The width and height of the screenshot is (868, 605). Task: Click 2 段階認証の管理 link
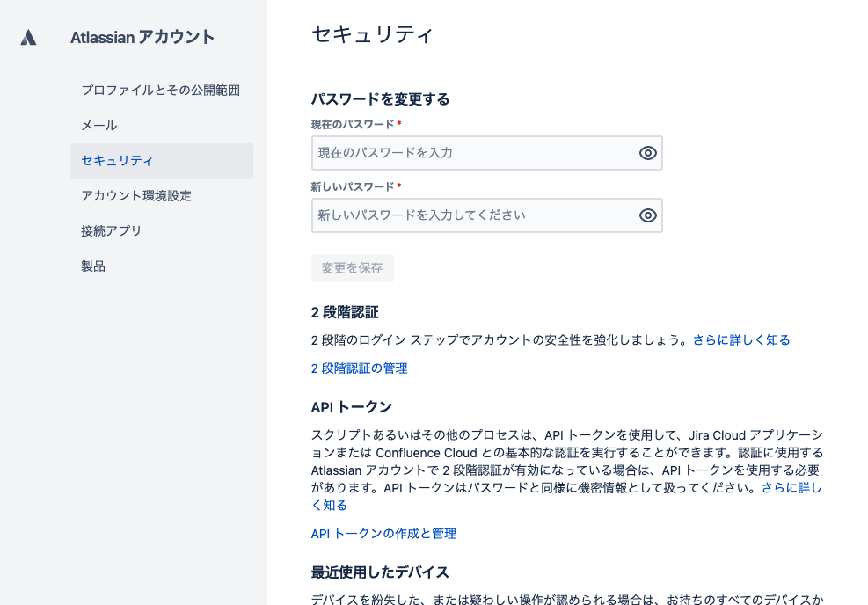pos(360,368)
